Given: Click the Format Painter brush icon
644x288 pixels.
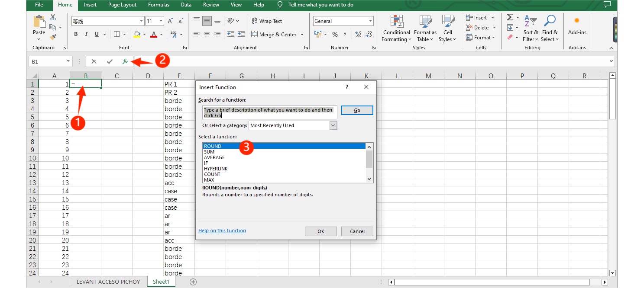Looking at the screenshot, I should click(53, 37).
